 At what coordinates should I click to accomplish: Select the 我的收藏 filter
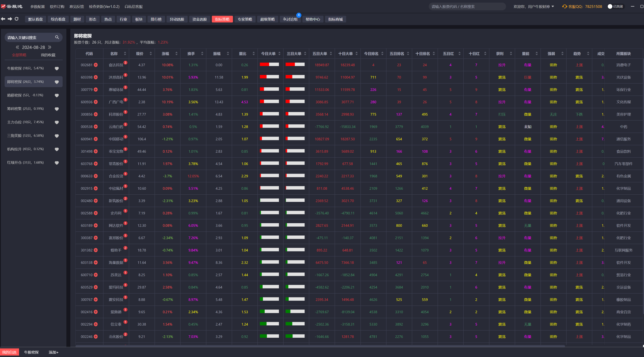[x=48, y=55]
